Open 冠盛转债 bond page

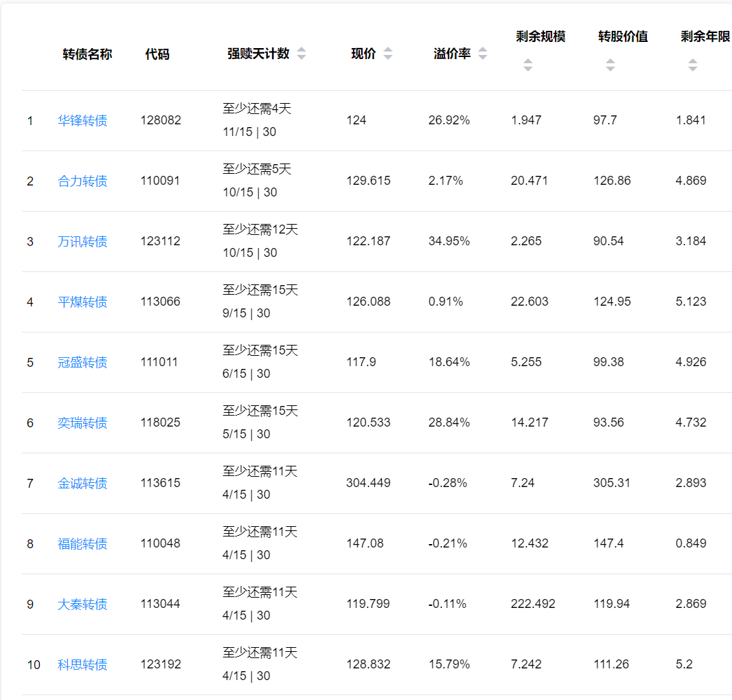[82, 363]
